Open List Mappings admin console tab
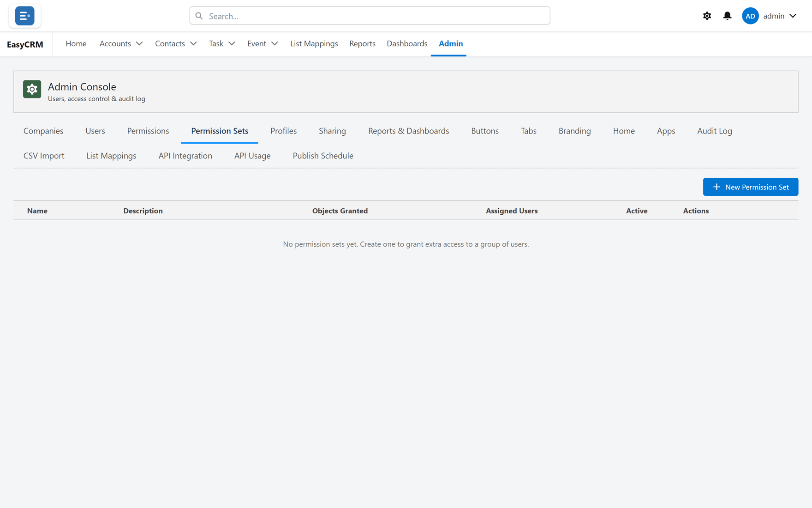Viewport: 812px width, 508px height. 111,156
